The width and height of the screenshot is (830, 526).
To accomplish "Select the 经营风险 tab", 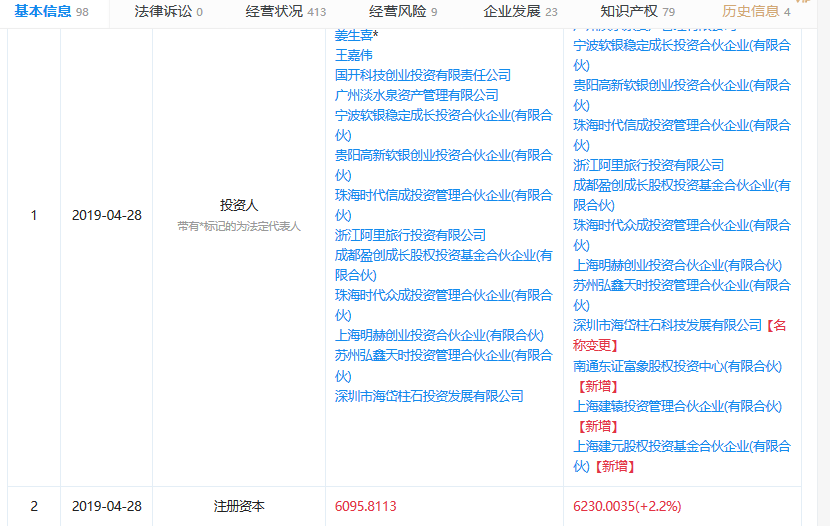I will tap(403, 11).
